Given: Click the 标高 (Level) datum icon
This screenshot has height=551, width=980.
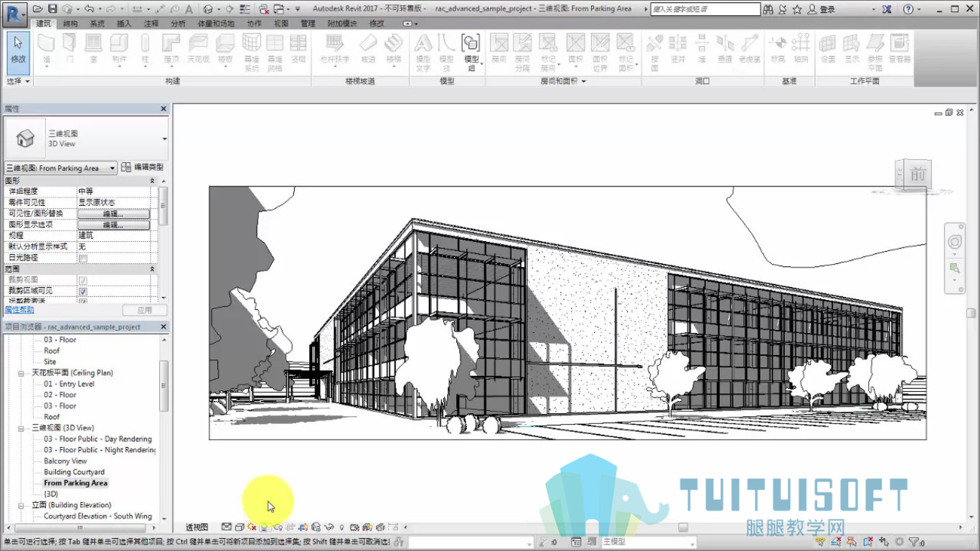Looking at the screenshot, I should [778, 43].
